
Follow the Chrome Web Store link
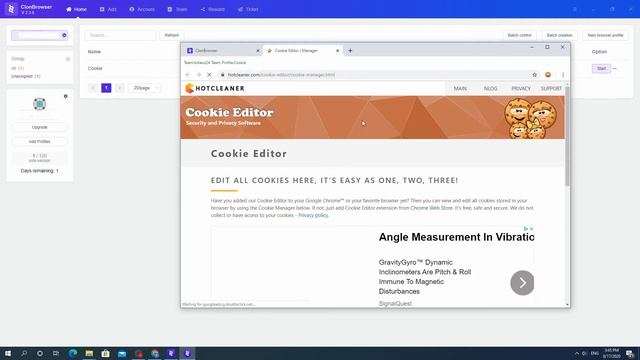431,208
